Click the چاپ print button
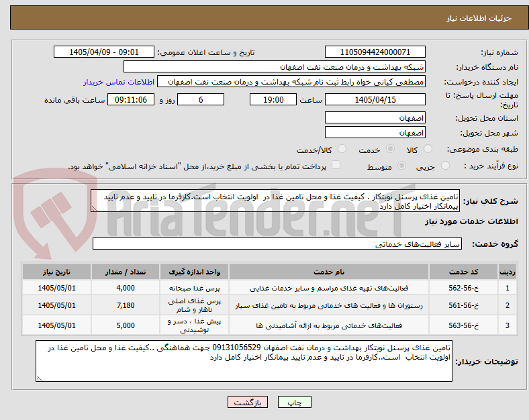 pos(295,402)
